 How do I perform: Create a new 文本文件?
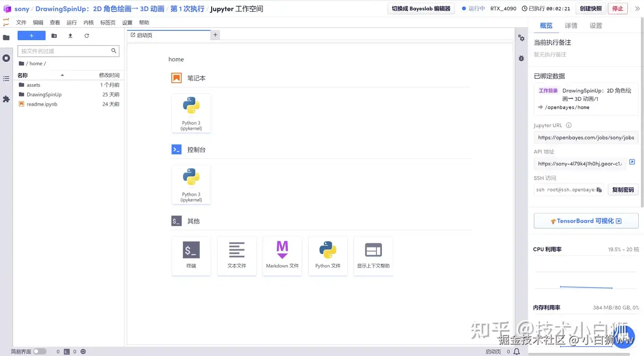pos(237,256)
